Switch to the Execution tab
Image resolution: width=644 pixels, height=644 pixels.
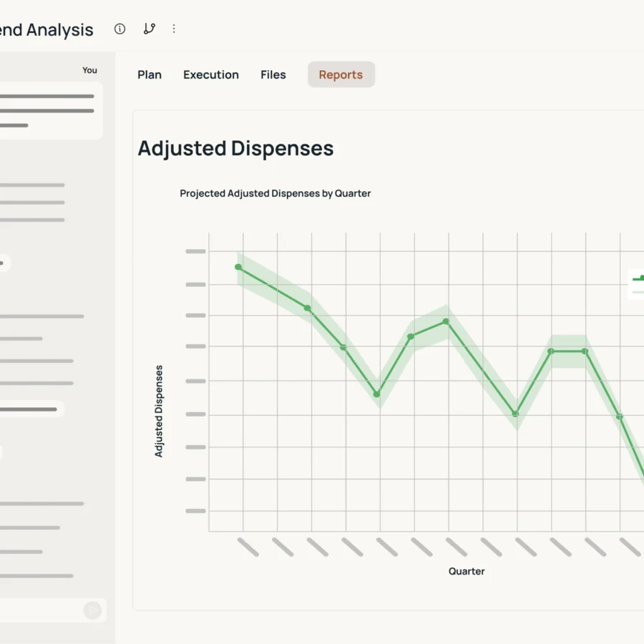[210, 74]
